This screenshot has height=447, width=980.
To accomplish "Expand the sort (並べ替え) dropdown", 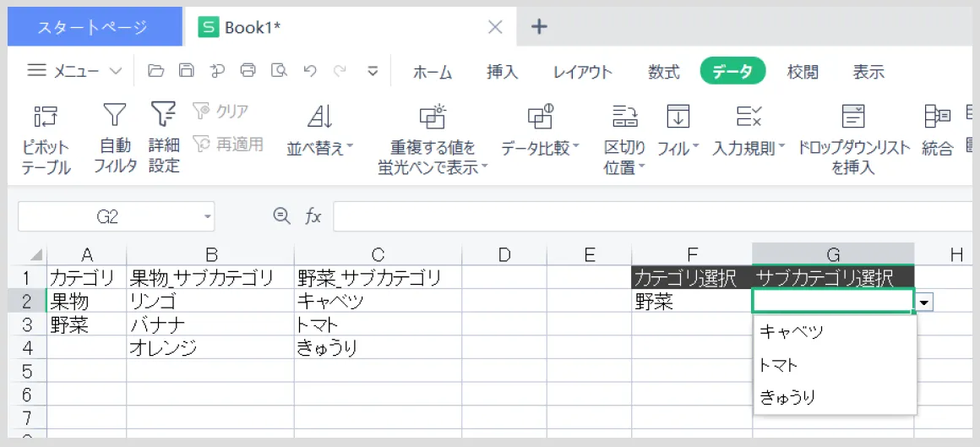I will point(350,148).
